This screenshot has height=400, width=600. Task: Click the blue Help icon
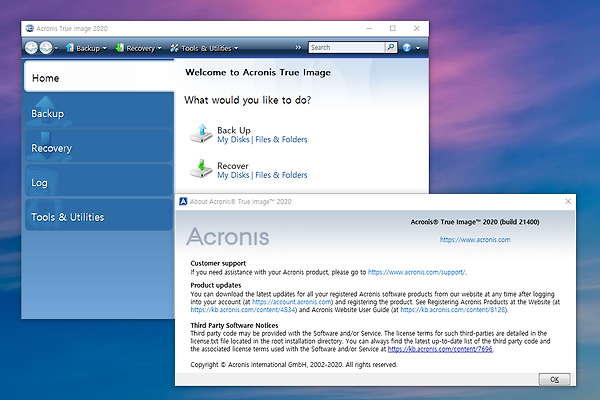click(x=407, y=48)
